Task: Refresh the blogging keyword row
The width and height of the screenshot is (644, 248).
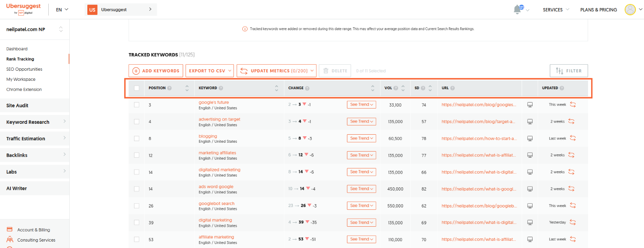Action: [573, 138]
